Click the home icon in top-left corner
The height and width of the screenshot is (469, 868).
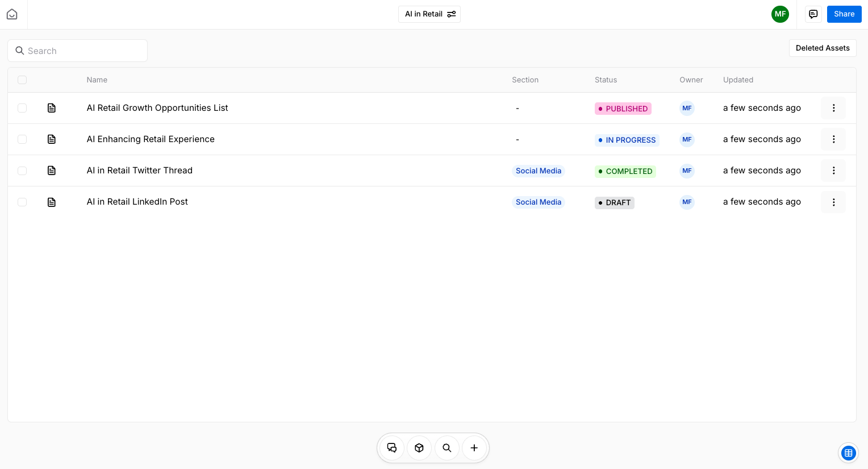[x=12, y=14]
